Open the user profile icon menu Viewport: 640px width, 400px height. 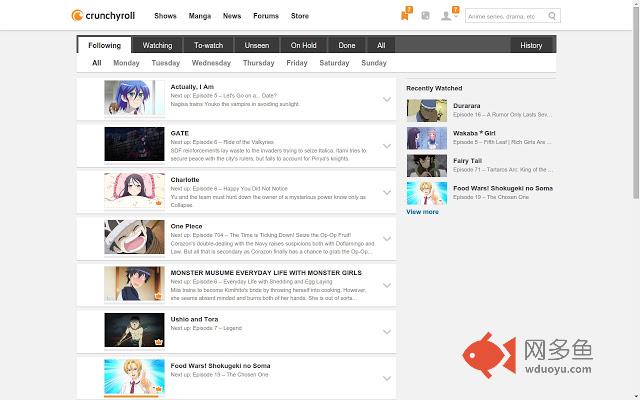[x=447, y=16]
